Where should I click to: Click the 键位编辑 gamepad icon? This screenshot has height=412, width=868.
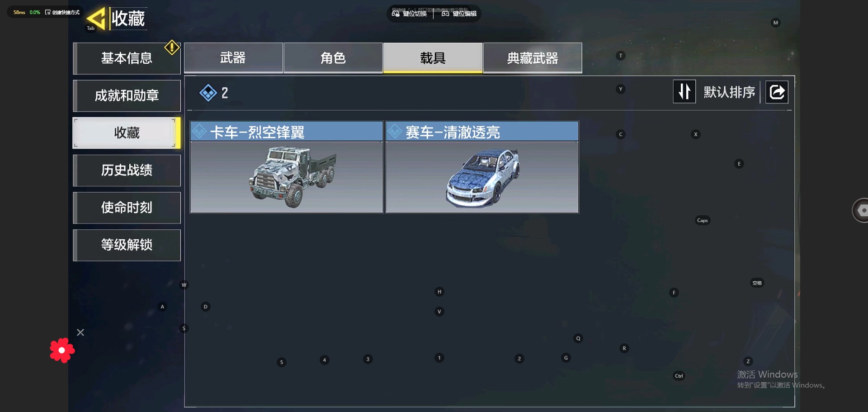[445, 14]
